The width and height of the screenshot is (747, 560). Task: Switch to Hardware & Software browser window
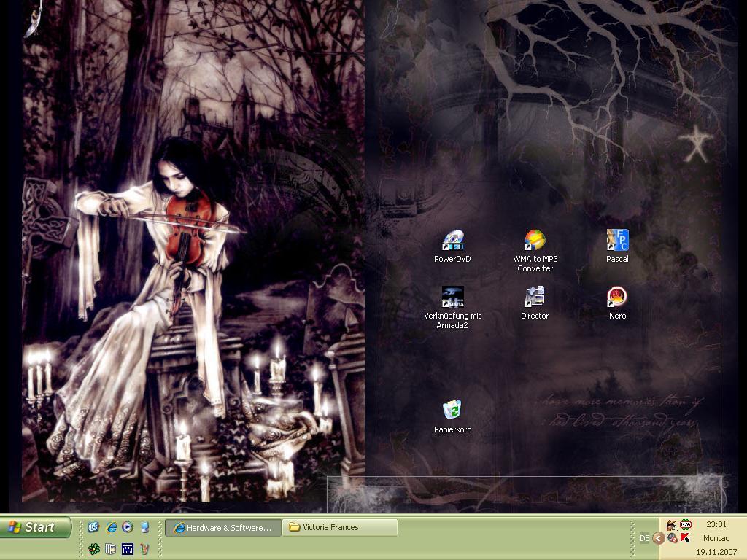pos(223,527)
